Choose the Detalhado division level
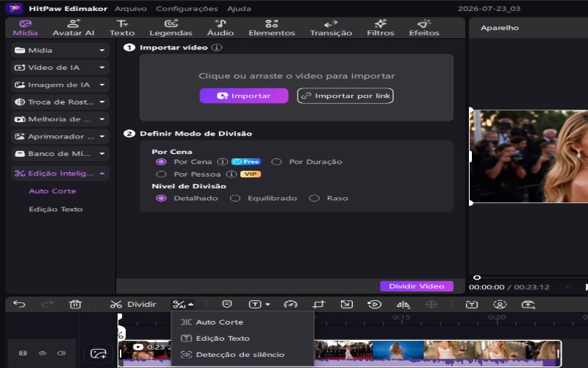 [x=161, y=198]
